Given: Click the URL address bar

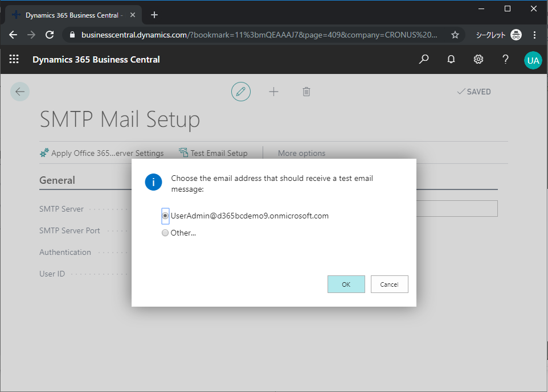Looking at the screenshot, I should click(x=259, y=35).
